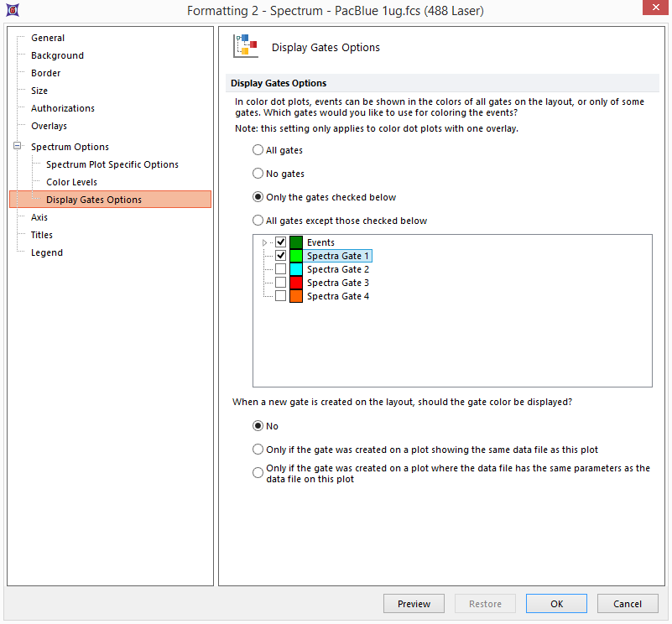Confirm changes with the OK button
The width and height of the screenshot is (672, 624).
pyautogui.click(x=556, y=603)
